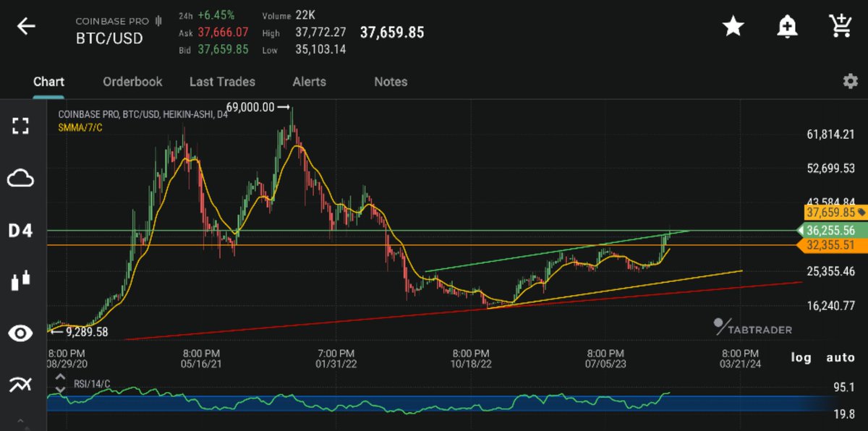This screenshot has width=868, height=431.
Task: Click the RSI 95.1 scale value
Action: coord(843,388)
